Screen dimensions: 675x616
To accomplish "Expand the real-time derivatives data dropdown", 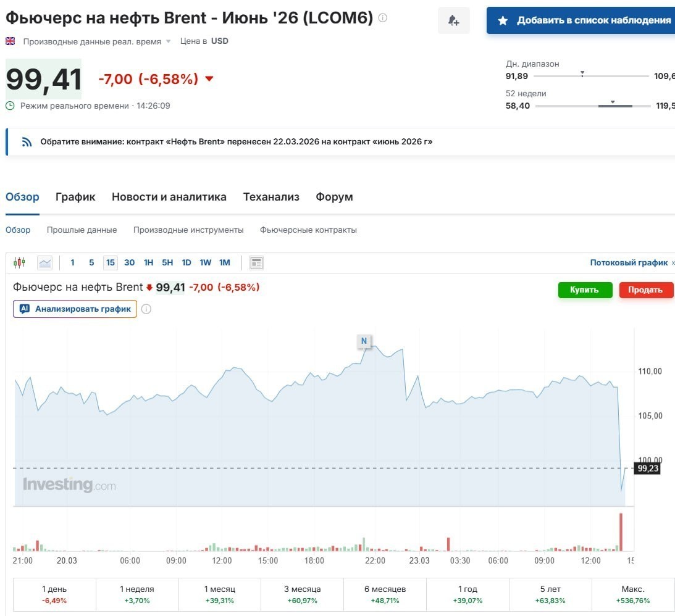I will click(169, 41).
